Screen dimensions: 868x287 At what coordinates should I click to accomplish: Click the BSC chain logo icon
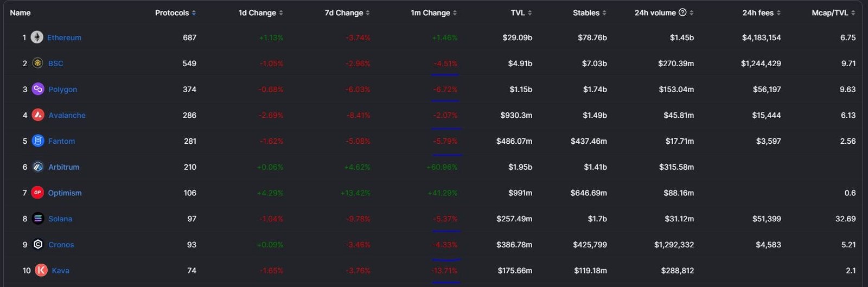pyautogui.click(x=37, y=63)
